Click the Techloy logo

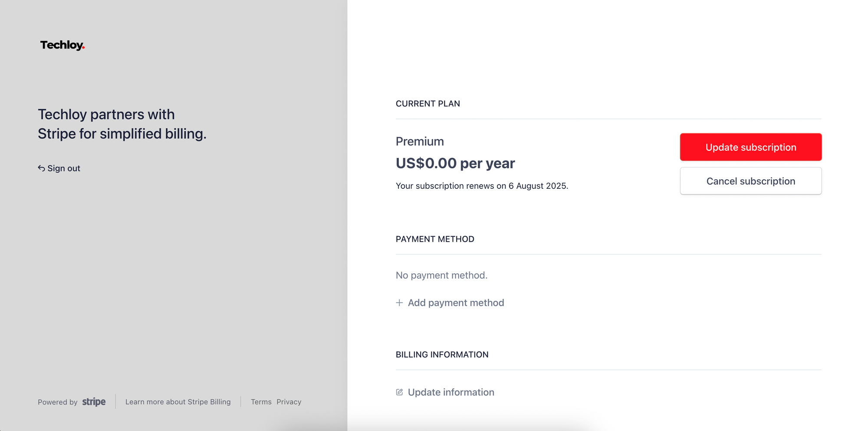click(62, 45)
